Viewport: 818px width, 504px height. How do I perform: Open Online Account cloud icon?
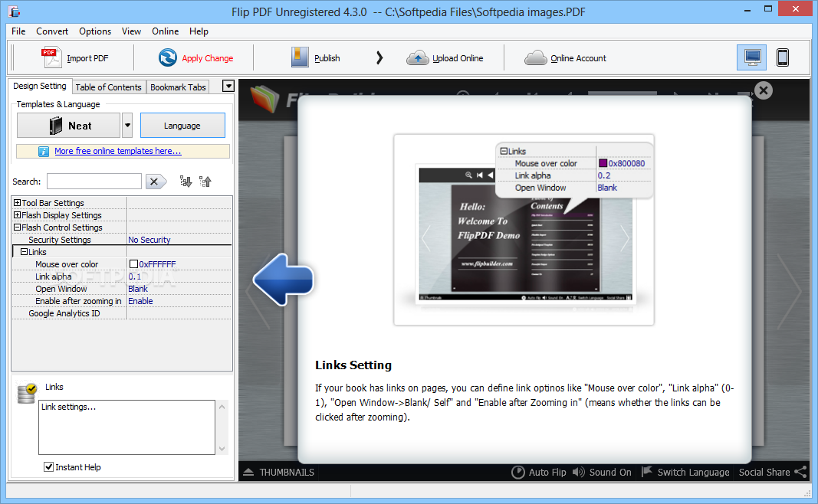point(536,58)
